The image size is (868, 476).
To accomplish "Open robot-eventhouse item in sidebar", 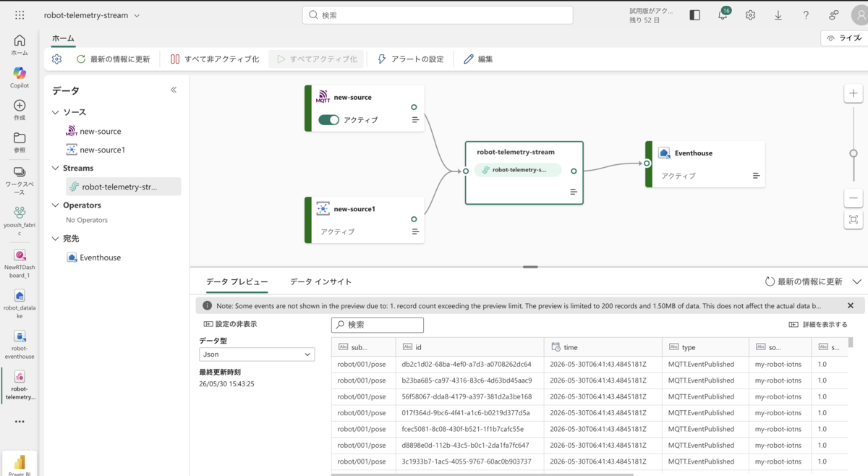I will click(20, 345).
